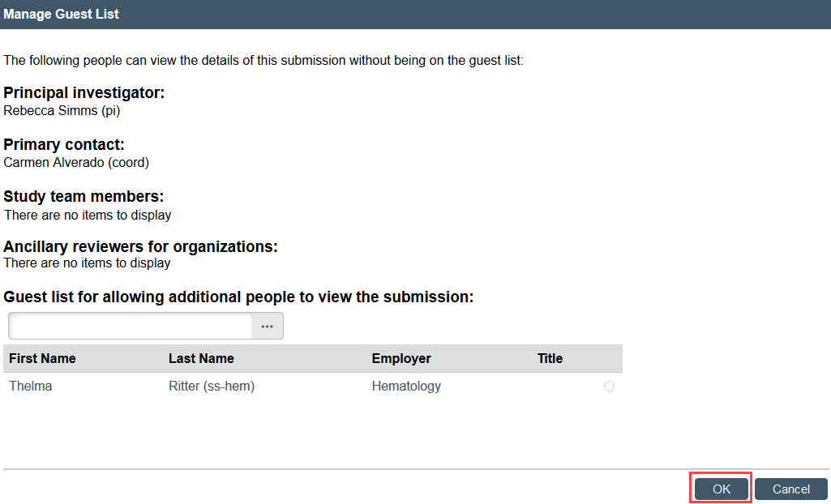The height and width of the screenshot is (504, 831).
Task: Cancel the Manage Guest List dialog
Action: coord(790,489)
